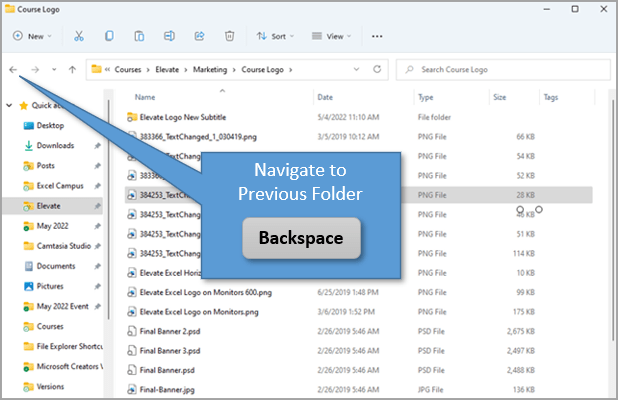Click the Cut scissors icon
This screenshot has height=400, width=618.
pos(78,36)
